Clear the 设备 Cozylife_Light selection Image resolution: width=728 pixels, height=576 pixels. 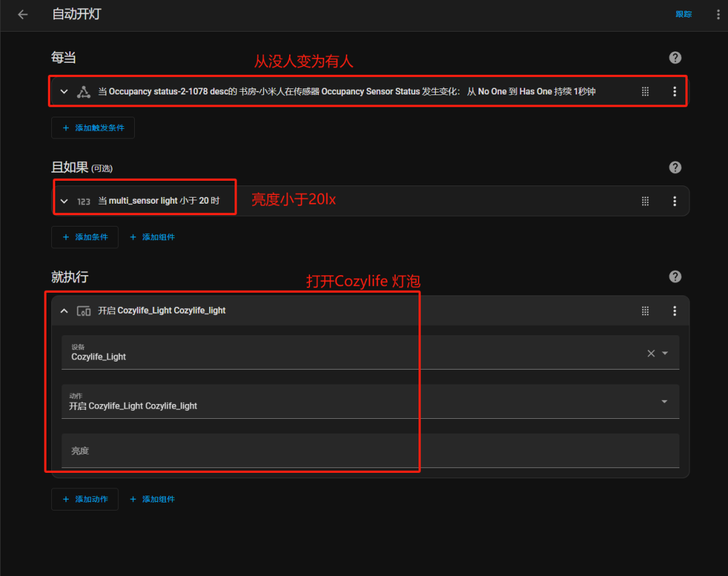(651, 353)
